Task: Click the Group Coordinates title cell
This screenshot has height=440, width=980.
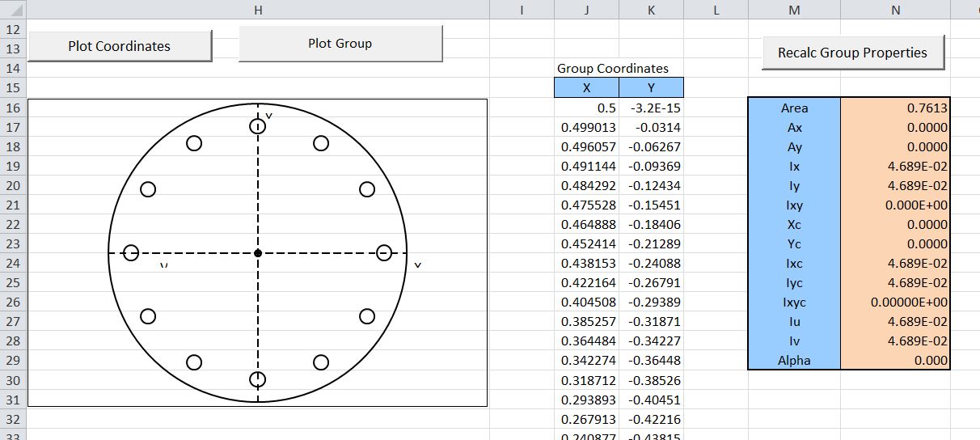Action: tap(613, 69)
